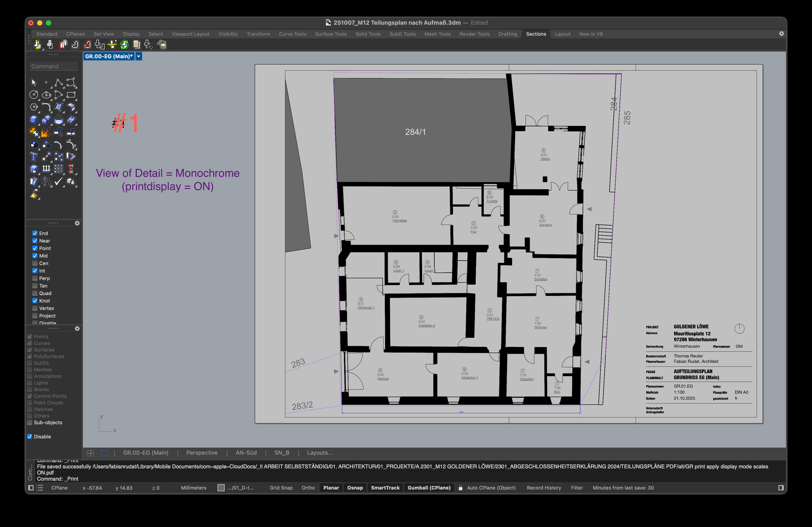Select the Polyline tool

(x=58, y=82)
